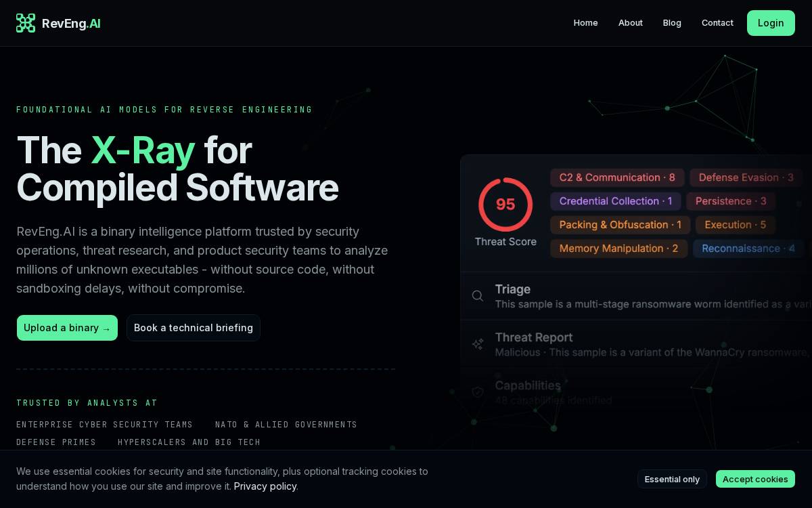Viewport: 812px width, 508px height.
Task: Click the green 'X-Ray' headline word
Action: click(x=143, y=150)
